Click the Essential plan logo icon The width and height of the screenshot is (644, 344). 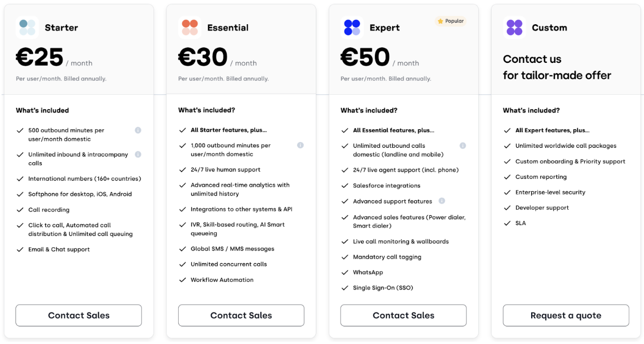(190, 27)
